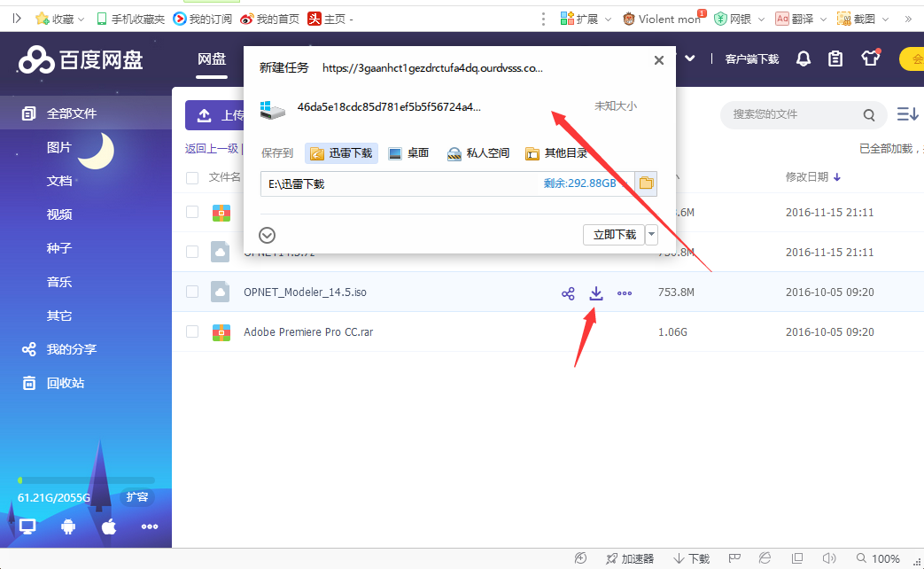This screenshot has width=924, height=569.
Task: Open the browser accelerator (加速器)
Action: (x=630, y=558)
